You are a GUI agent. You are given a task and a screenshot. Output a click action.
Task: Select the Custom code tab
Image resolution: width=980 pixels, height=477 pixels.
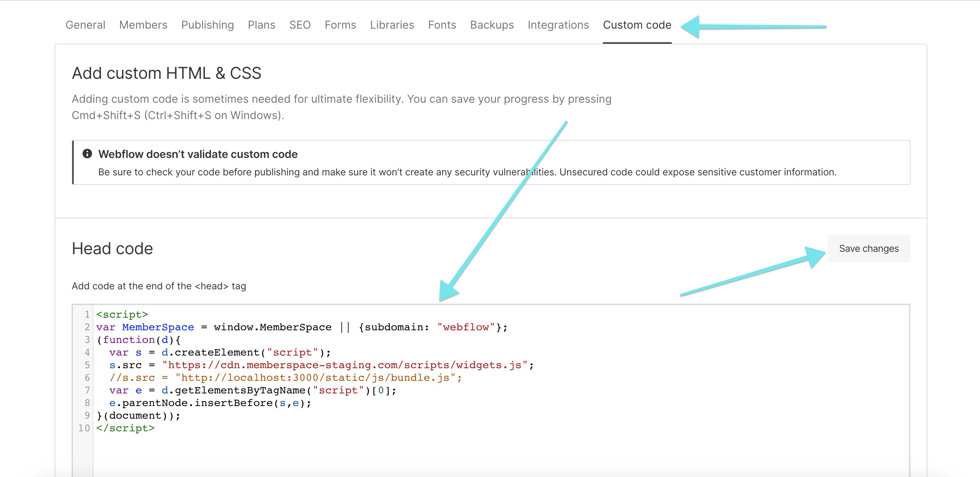[637, 25]
